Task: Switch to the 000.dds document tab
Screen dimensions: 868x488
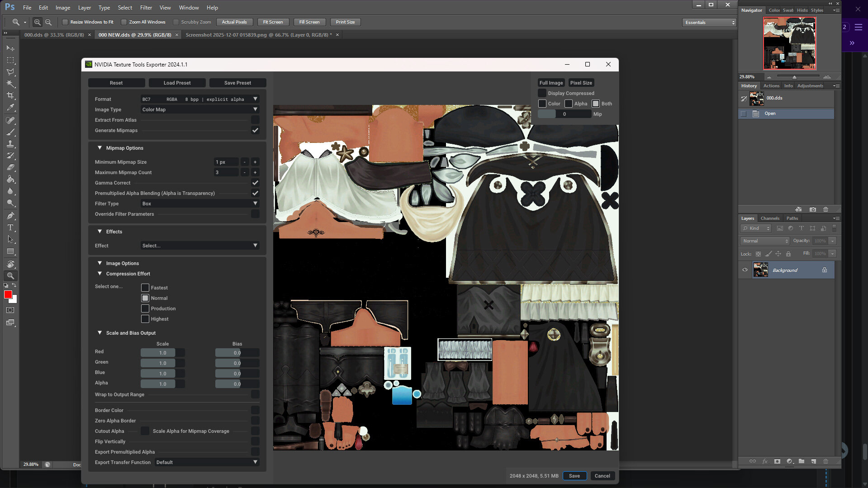Action: (x=54, y=35)
